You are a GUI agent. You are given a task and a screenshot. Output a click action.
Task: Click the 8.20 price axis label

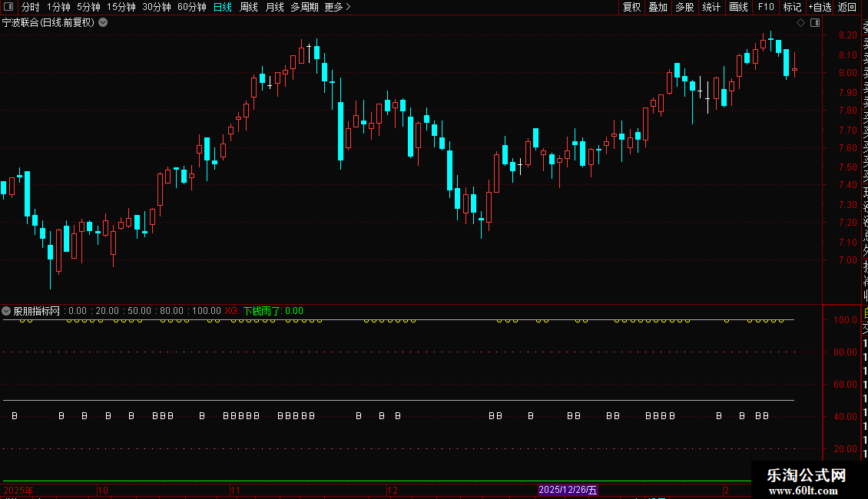(x=847, y=35)
